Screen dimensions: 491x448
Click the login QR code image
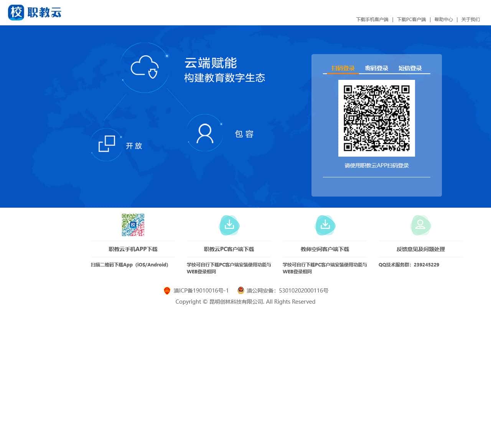pyautogui.click(x=376, y=118)
